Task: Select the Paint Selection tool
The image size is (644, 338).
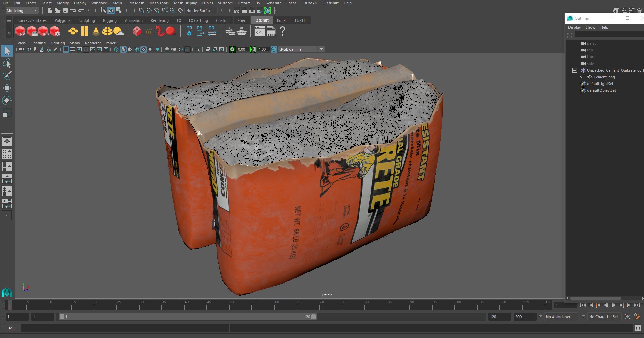Action: [x=7, y=75]
